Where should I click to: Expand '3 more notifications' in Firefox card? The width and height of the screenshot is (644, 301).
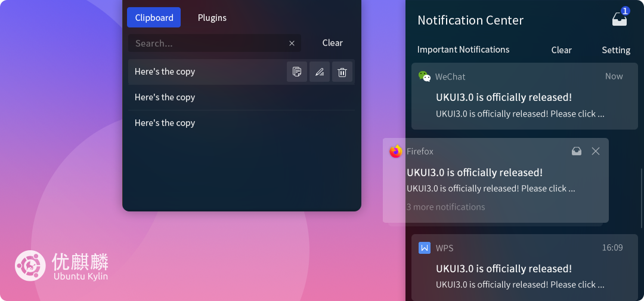tap(445, 207)
